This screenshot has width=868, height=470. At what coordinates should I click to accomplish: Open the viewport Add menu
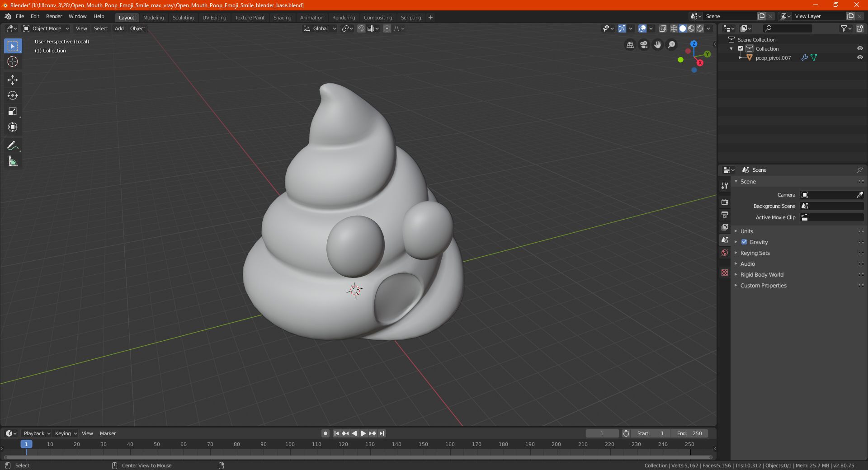pyautogui.click(x=119, y=28)
